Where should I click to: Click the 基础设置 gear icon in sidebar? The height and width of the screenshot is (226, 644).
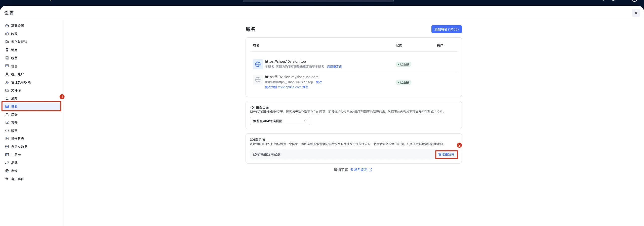coord(7,26)
